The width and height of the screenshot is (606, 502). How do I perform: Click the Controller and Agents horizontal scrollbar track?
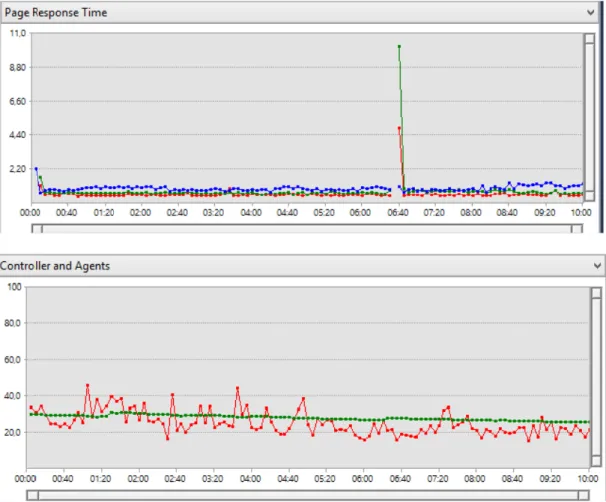point(308,495)
